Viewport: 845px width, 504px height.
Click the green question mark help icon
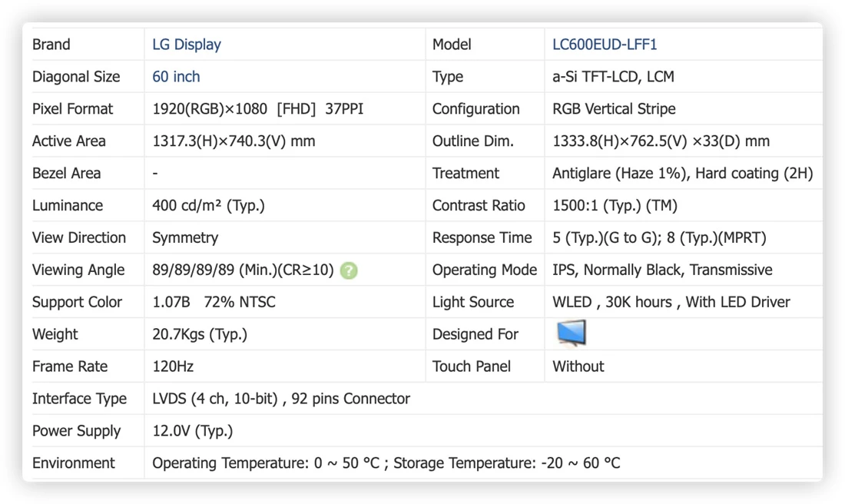click(349, 270)
